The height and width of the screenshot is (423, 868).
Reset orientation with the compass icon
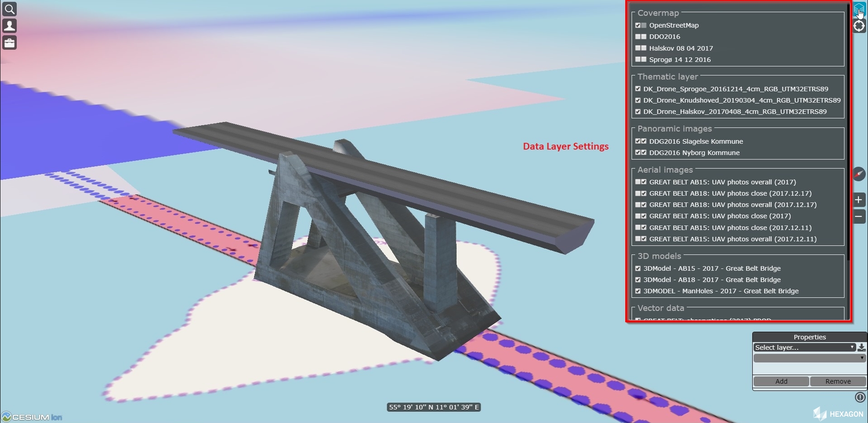pos(859,174)
